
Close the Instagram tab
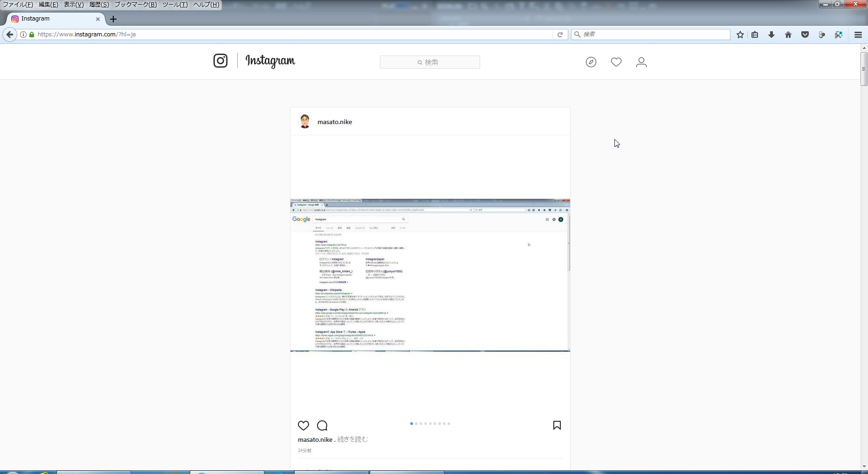[x=98, y=19]
